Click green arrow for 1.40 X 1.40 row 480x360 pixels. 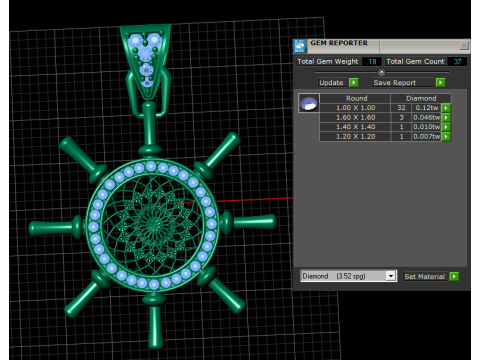tap(446, 127)
